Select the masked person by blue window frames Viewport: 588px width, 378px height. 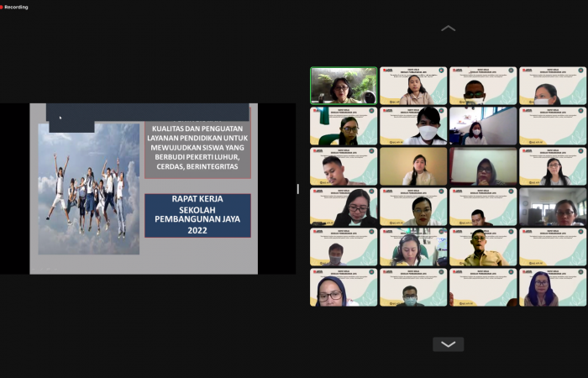pyautogui.click(x=483, y=126)
